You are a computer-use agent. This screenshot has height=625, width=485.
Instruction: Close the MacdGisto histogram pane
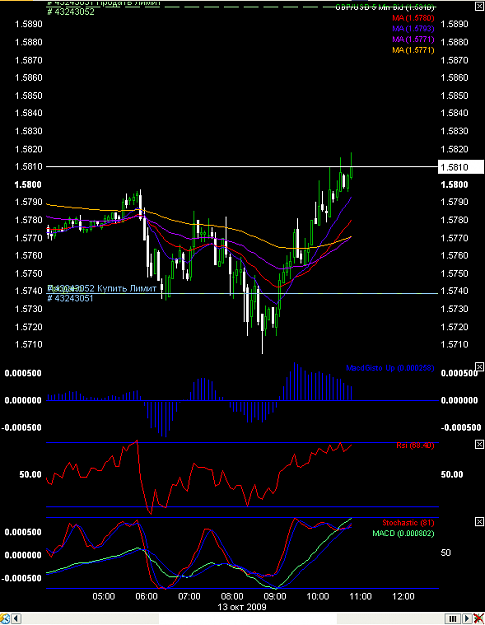(479, 367)
